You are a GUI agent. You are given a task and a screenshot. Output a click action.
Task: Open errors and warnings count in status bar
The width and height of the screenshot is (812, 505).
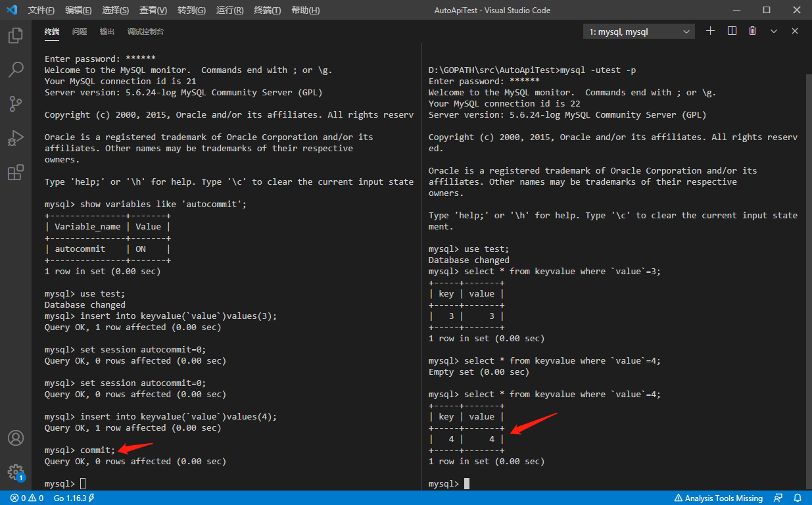click(x=27, y=498)
